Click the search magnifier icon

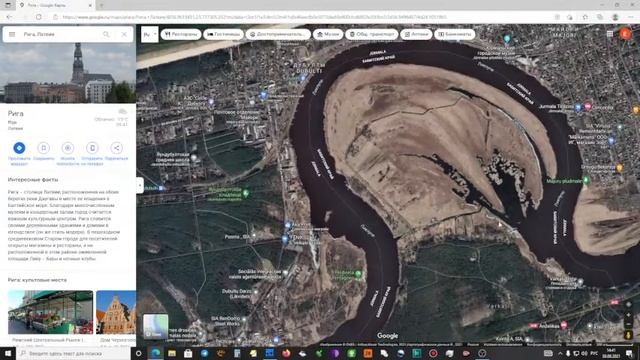(x=106, y=34)
